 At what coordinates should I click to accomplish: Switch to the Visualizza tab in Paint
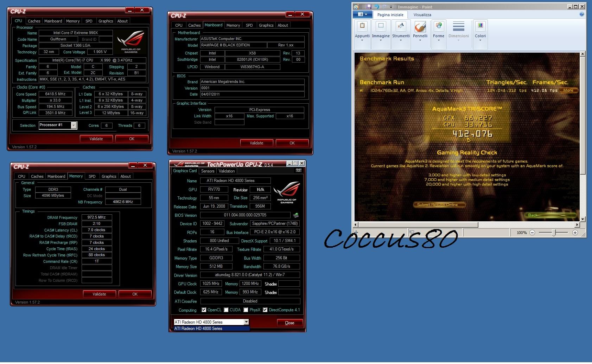pos(422,15)
